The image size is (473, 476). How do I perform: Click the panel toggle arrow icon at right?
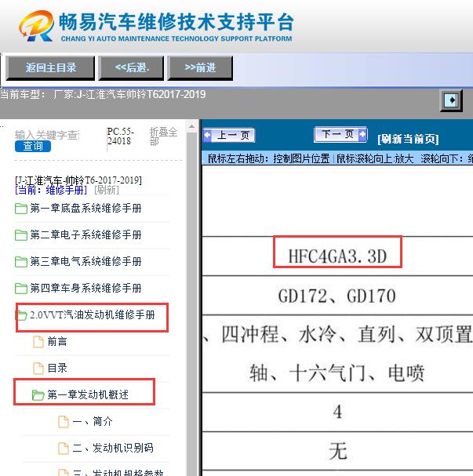(451, 100)
